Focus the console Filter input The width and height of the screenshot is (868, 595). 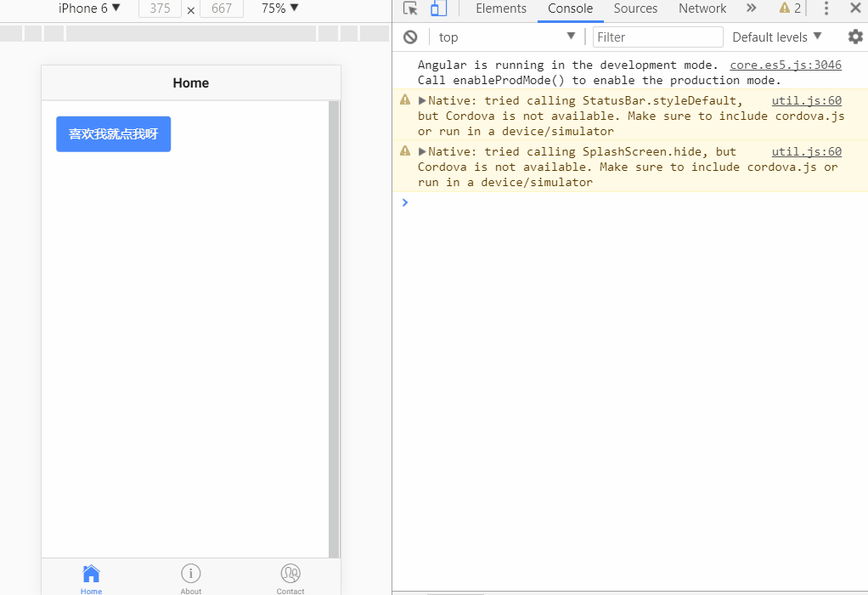tap(657, 37)
